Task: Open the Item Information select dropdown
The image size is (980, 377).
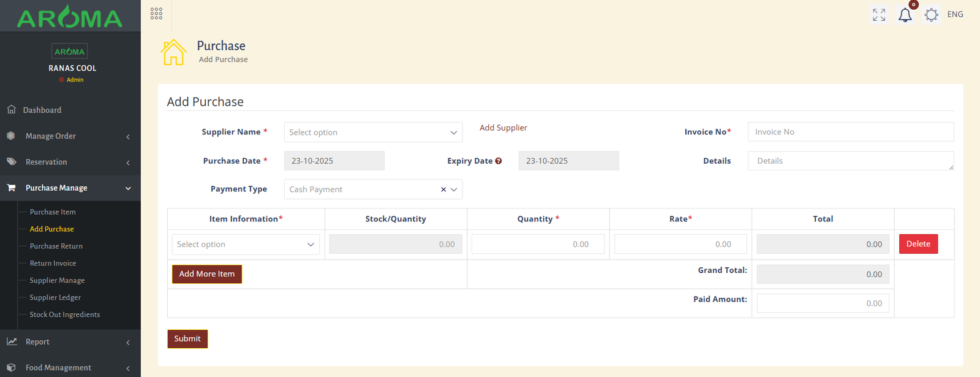Action: 246,245
